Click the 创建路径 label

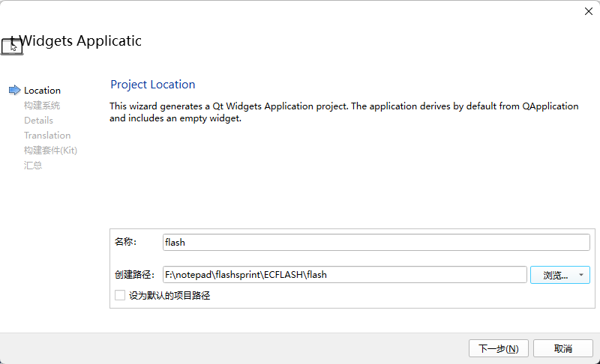click(x=134, y=275)
